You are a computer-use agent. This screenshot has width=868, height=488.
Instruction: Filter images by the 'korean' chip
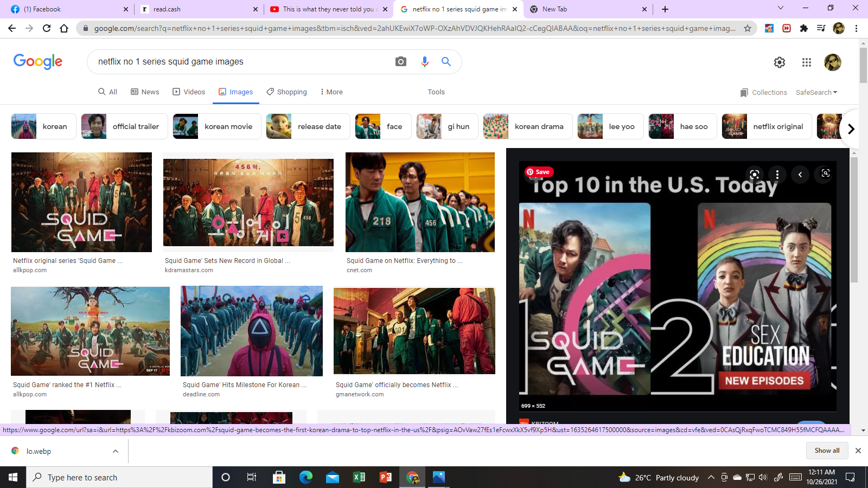43,126
